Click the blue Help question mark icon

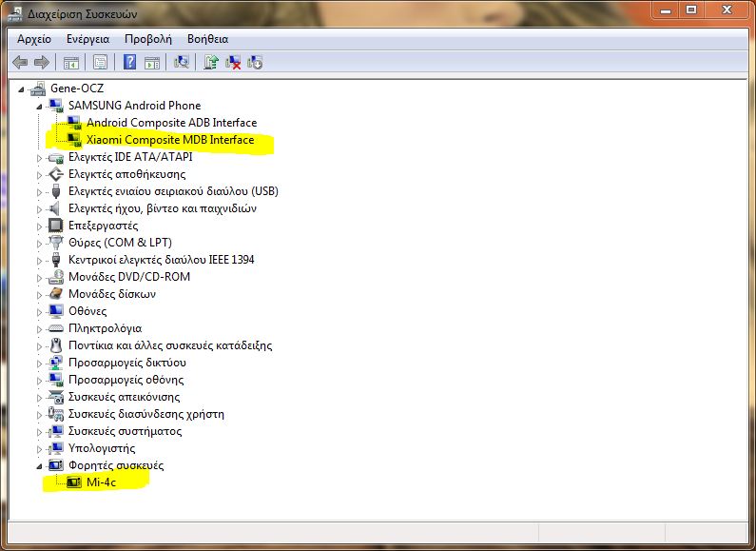(x=128, y=63)
